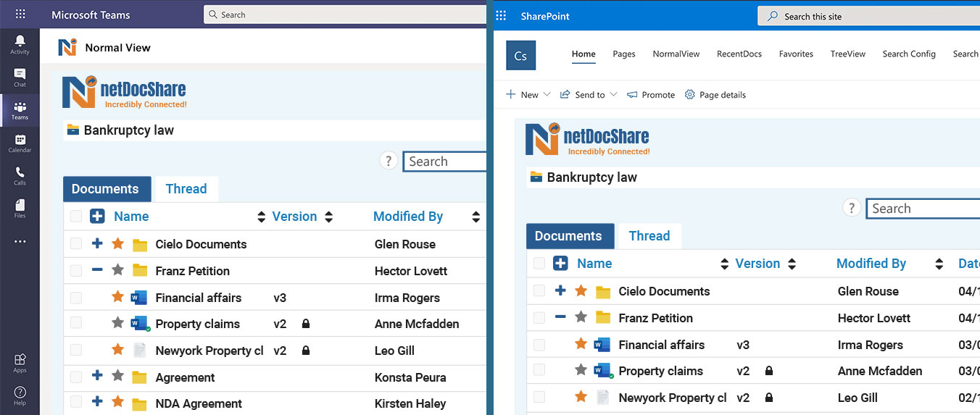Check Property claims checkbox in SharePoint
Image resolution: width=980 pixels, height=415 pixels.
coord(539,370)
